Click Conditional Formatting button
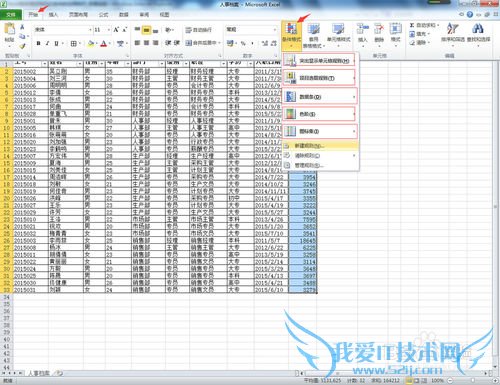Screen dimensions: 500x385 click(292, 36)
